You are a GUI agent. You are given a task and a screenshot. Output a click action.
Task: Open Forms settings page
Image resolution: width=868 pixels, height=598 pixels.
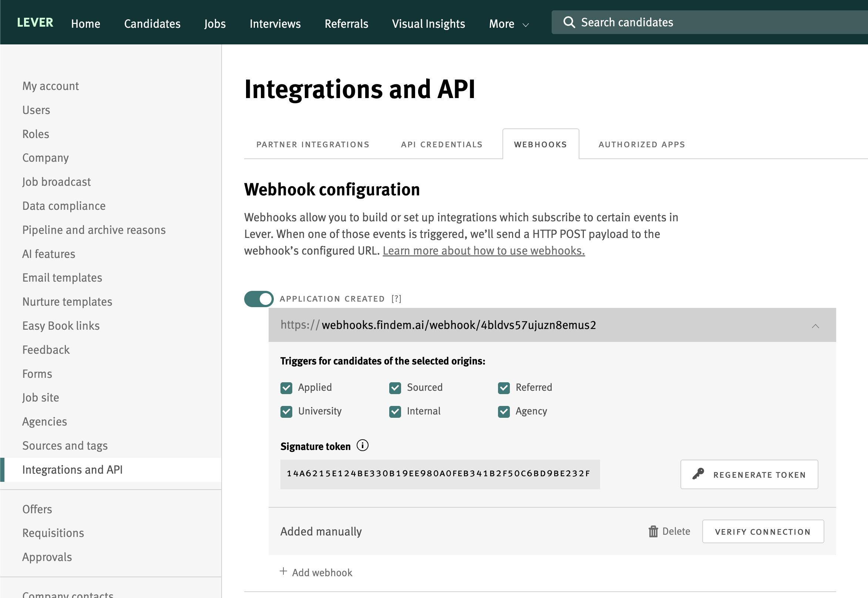point(37,374)
